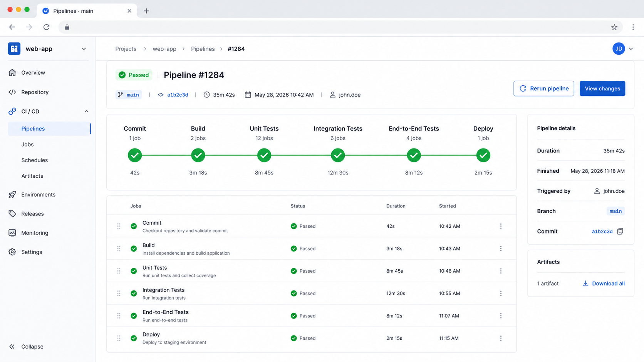Click the Monitoring chart icon

click(x=12, y=233)
